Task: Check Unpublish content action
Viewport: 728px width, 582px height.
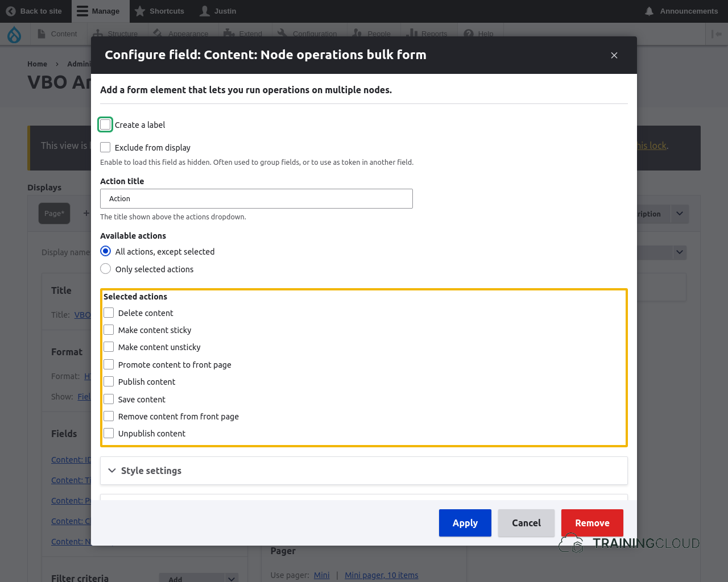Action: (x=109, y=433)
